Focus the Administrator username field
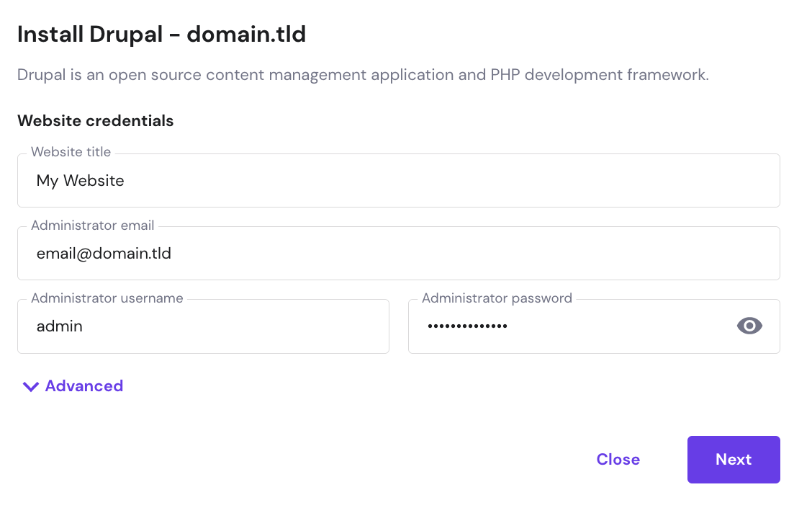 click(x=202, y=326)
